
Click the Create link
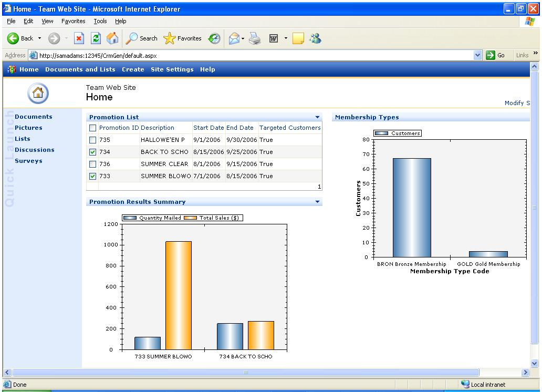pyautogui.click(x=133, y=69)
